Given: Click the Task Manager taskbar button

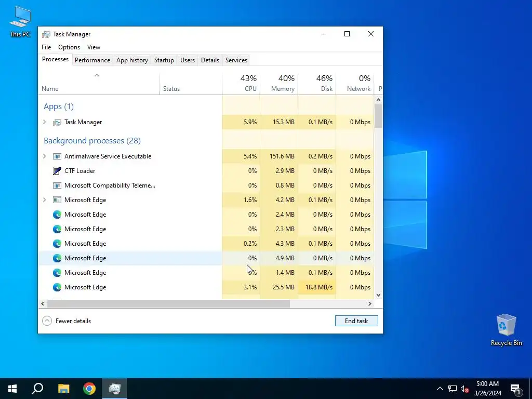Looking at the screenshot, I should [115, 389].
